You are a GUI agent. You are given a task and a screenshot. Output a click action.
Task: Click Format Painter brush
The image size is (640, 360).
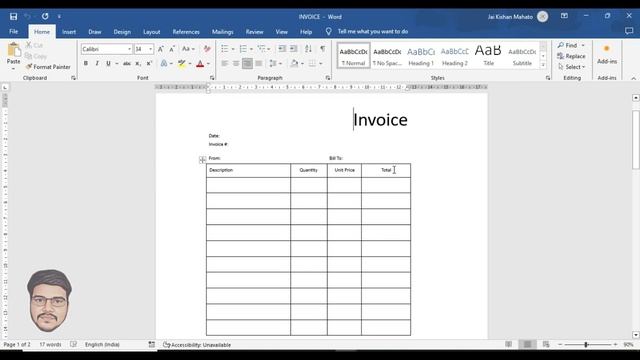(48, 67)
